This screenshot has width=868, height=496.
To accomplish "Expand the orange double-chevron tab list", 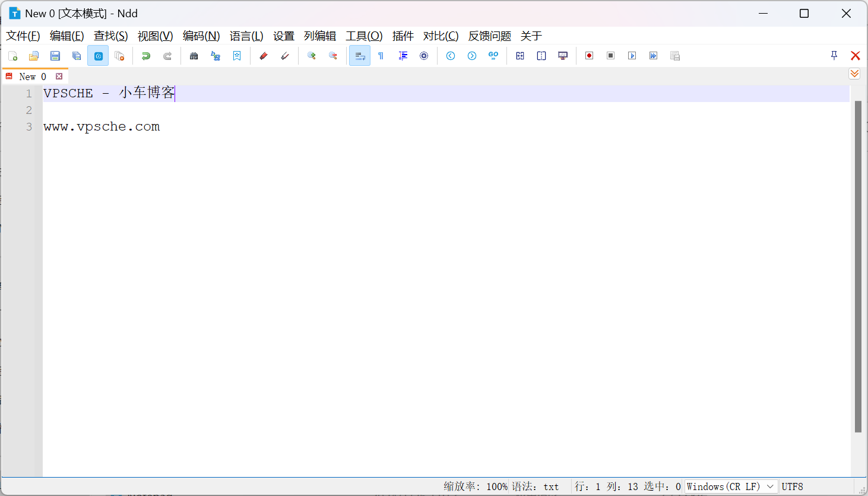I will [854, 74].
